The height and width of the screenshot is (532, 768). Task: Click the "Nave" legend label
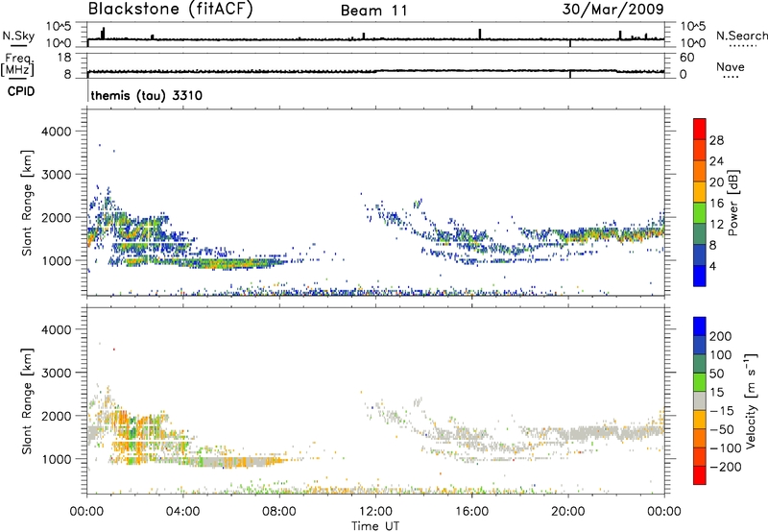731,66
